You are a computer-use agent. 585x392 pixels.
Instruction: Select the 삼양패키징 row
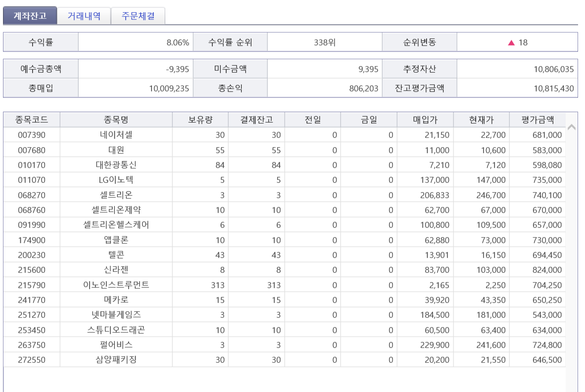tap(116, 360)
